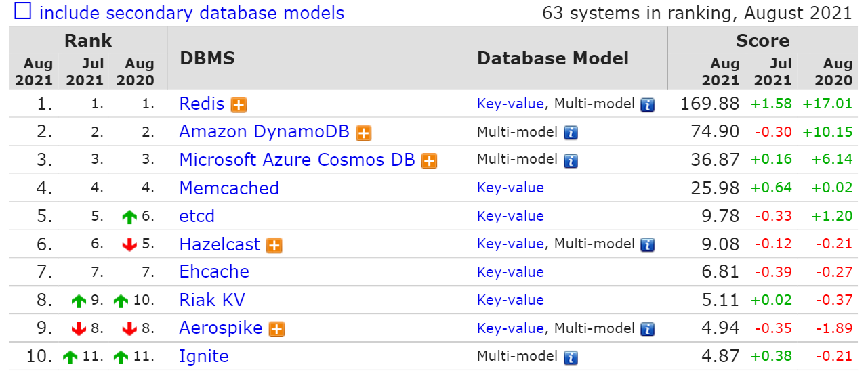The image size is (868, 373).
Task: Open the Memcached database link
Action: coord(229,188)
